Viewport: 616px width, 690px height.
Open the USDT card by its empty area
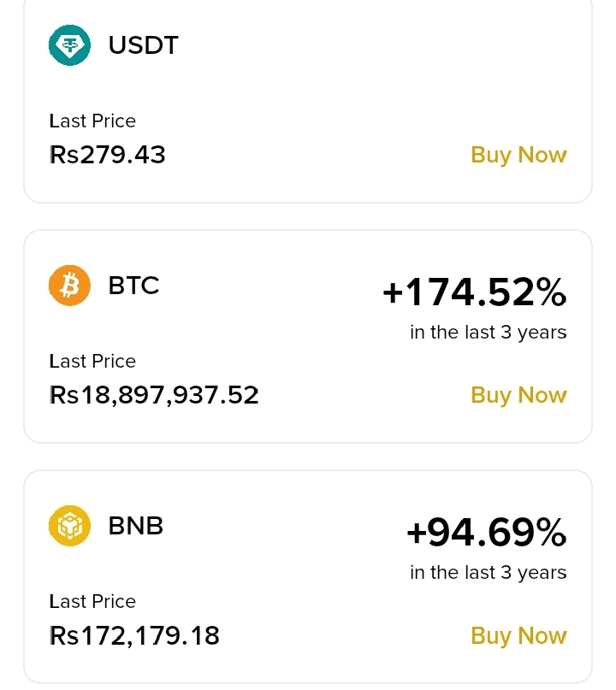coord(342,94)
